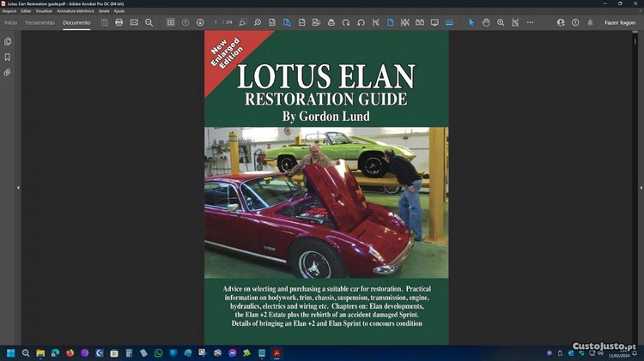Click the find text magnifier icon

click(149, 22)
